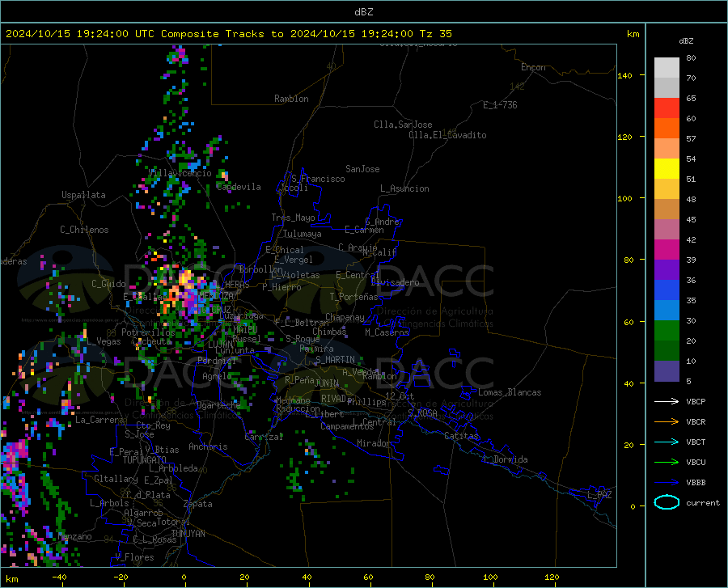Click the Capdevila place label
Viewport: 728px width, 588px height.
(x=239, y=187)
